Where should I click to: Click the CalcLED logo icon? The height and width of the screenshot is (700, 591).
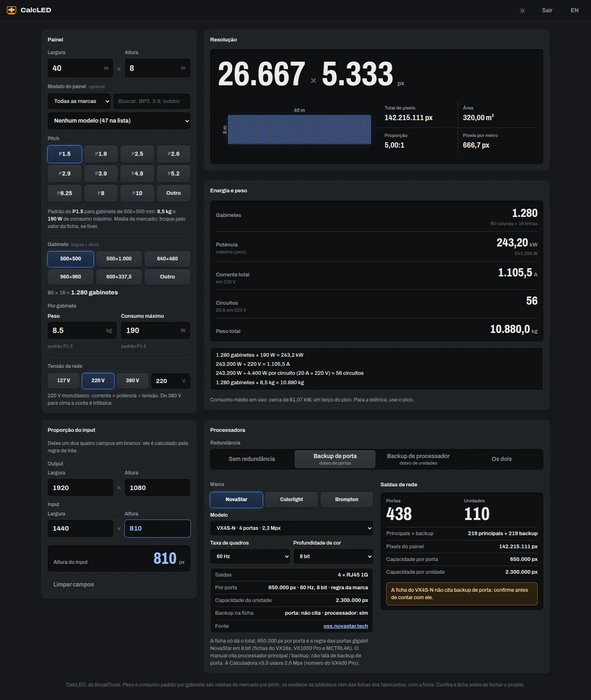(11, 10)
